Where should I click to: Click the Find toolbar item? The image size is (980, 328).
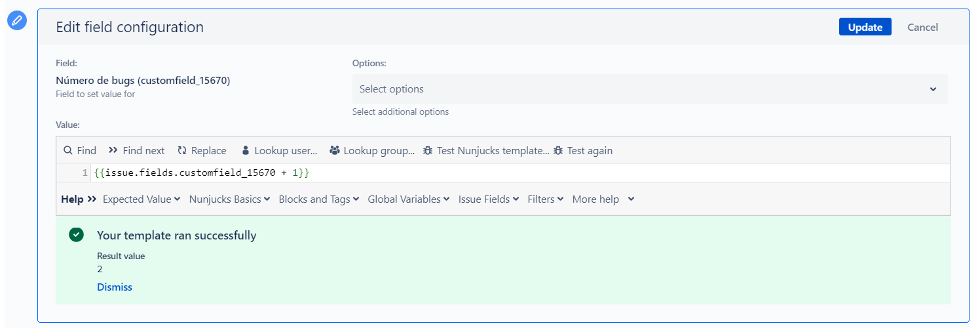(x=80, y=150)
